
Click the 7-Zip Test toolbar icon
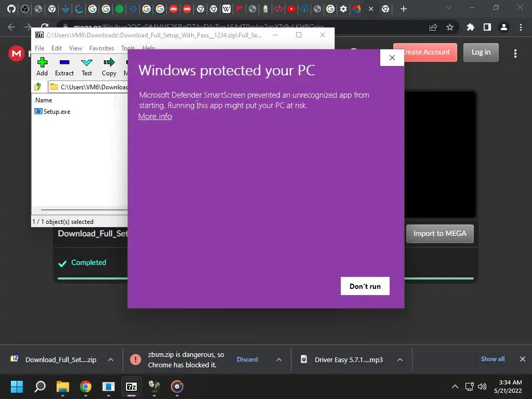[87, 67]
